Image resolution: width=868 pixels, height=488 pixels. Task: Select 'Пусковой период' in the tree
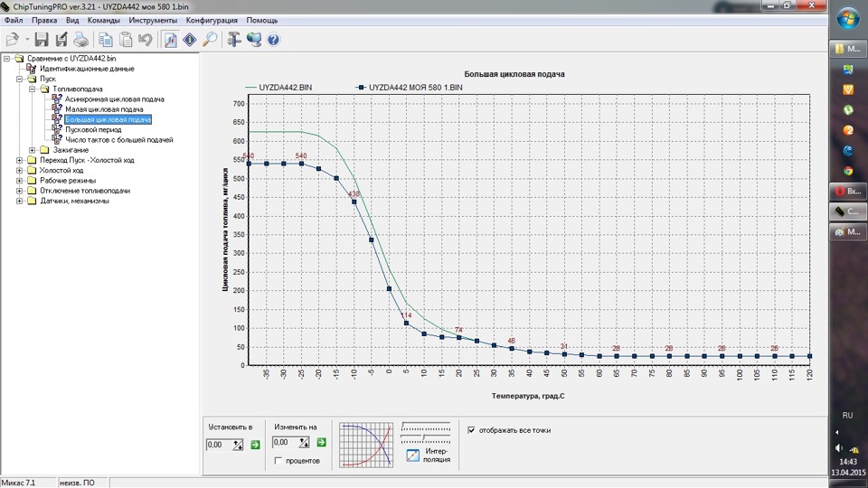click(x=93, y=129)
